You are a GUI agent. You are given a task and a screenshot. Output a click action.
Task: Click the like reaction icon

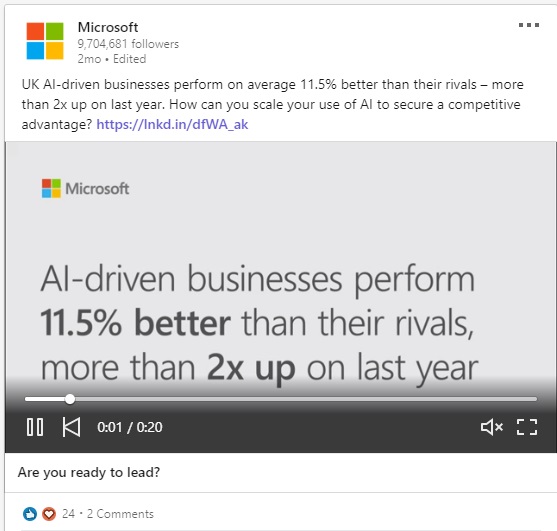[30, 514]
